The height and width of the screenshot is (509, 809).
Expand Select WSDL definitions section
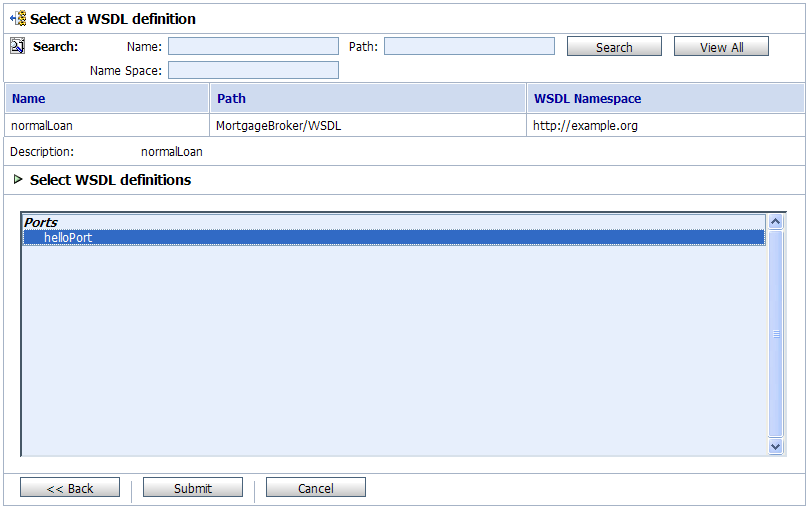click(18, 179)
